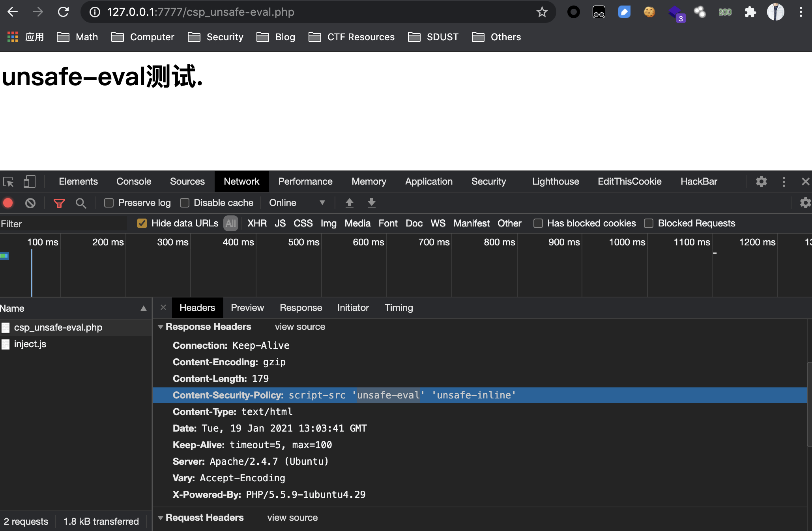Enable the Preserve log checkbox
The image size is (812, 531).
(109, 203)
